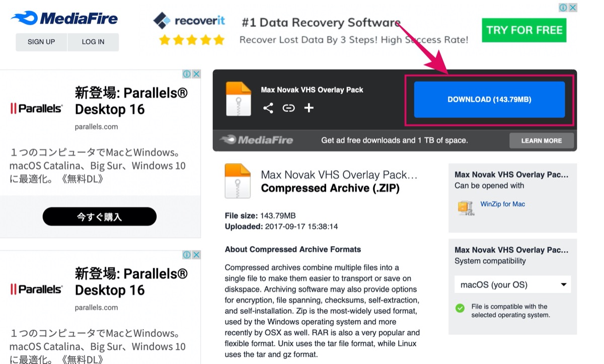604x364 pixels.
Task: Click the 'About Compressed Archive Formats' heading
Action: click(x=293, y=249)
